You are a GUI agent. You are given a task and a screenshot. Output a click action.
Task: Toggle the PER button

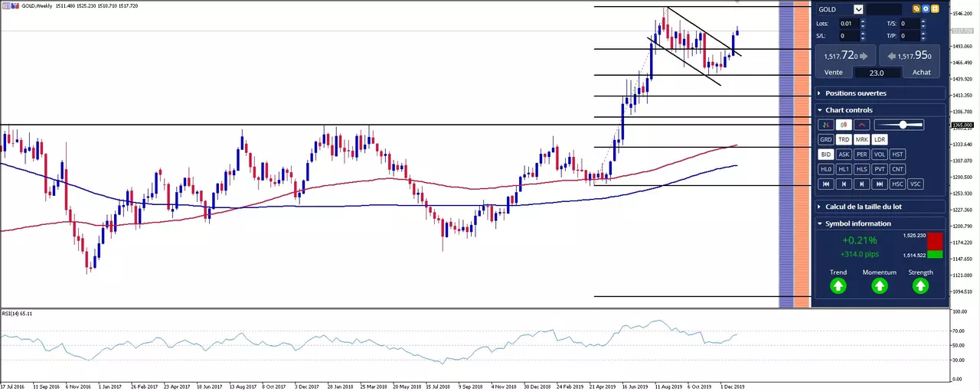point(862,155)
